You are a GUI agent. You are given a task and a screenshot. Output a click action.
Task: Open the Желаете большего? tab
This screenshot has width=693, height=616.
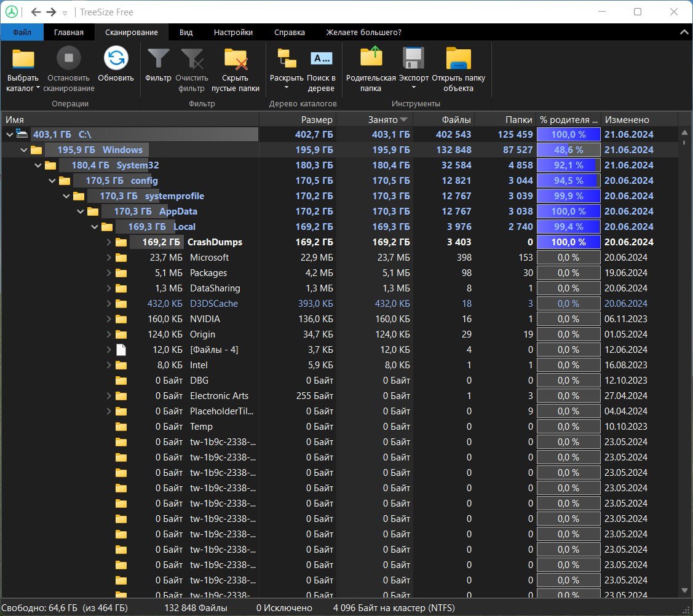click(364, 32)
